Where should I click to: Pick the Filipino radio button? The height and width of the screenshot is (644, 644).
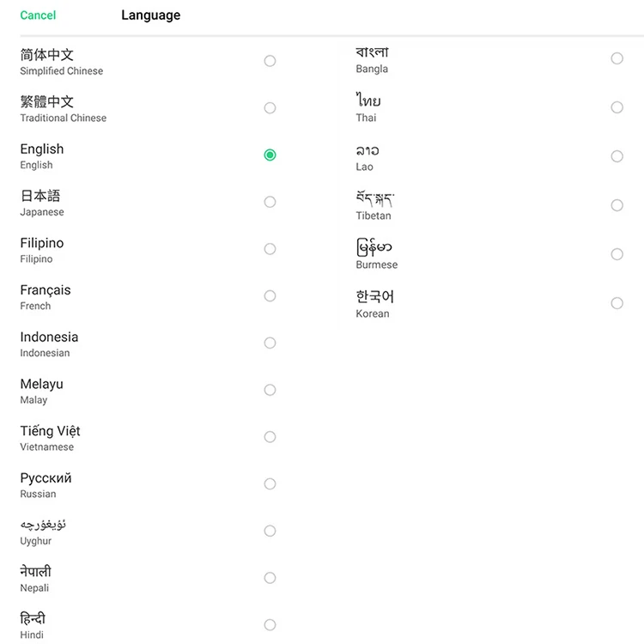pos(270,249)
